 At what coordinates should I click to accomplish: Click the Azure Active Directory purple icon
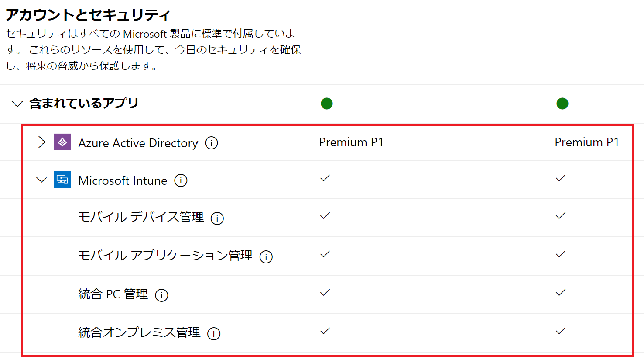(x=62, y=142)
